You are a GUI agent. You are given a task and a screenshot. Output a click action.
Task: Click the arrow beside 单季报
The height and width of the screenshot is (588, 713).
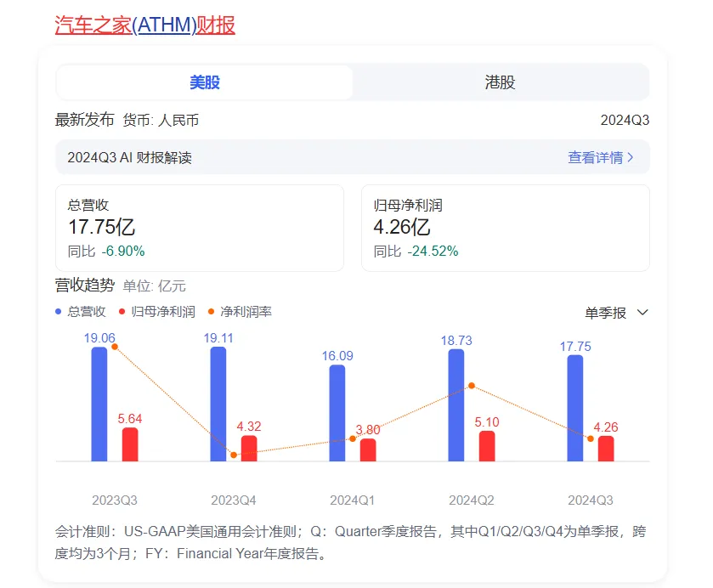[x=642, y=313]
